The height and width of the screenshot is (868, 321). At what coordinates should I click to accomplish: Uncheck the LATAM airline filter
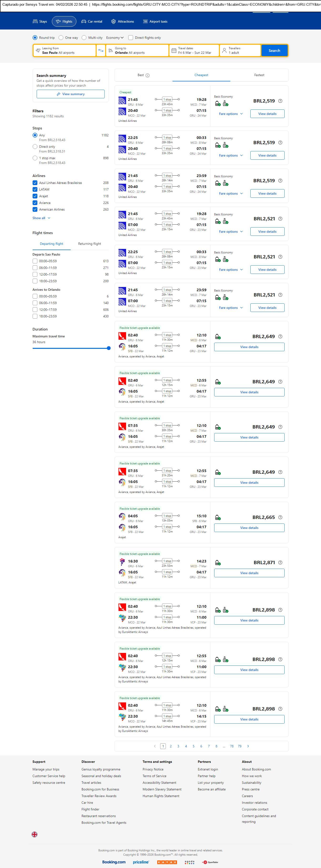(x=35, y=189)
